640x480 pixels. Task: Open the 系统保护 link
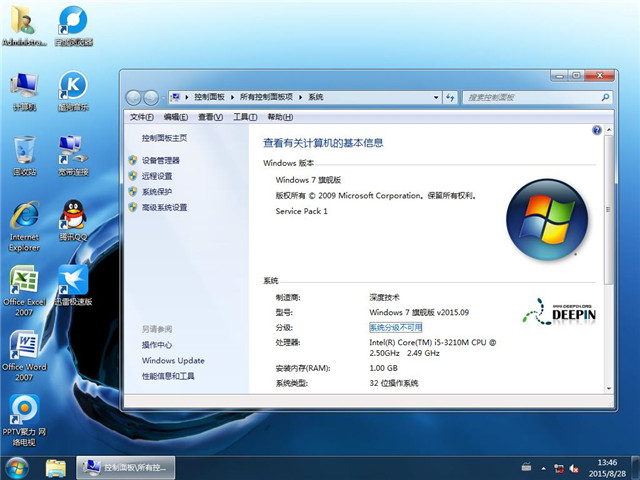pyautogui.click(x=157, y=191)
